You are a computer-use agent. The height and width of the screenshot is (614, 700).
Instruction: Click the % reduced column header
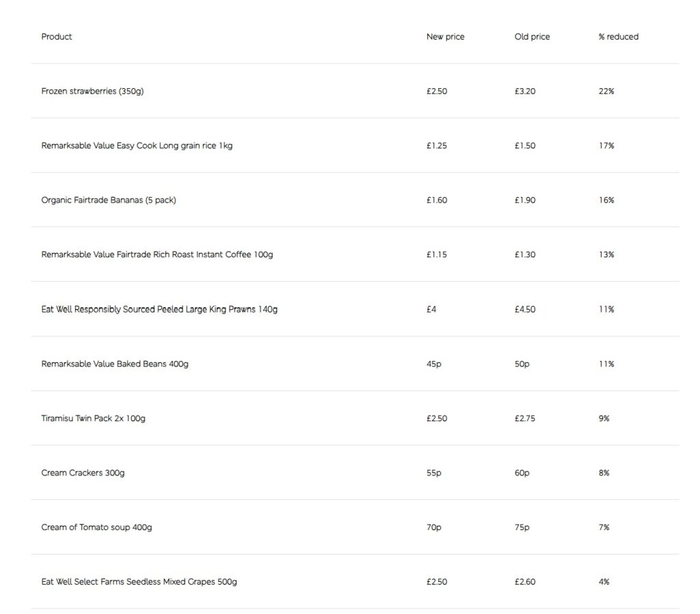pos(618,37)
